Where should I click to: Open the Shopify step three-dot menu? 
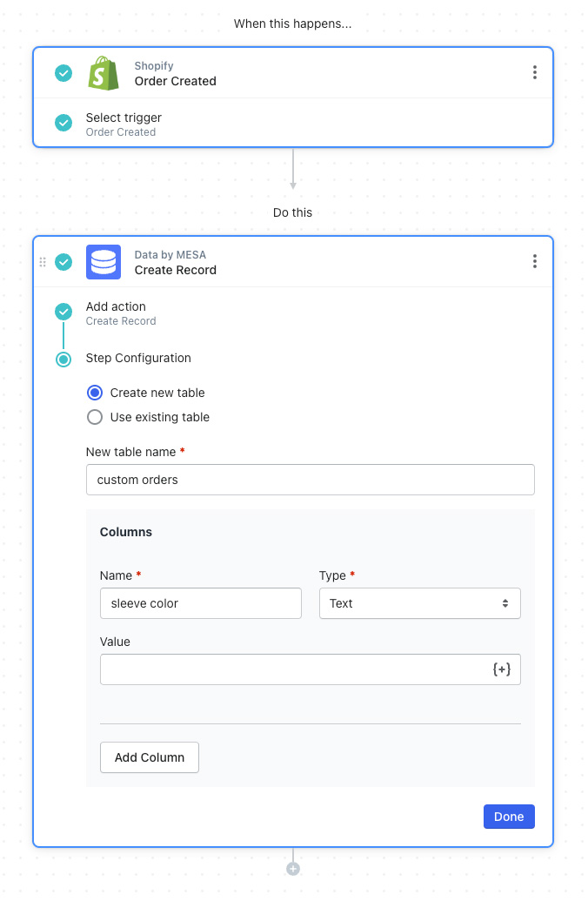pos(535,72)
